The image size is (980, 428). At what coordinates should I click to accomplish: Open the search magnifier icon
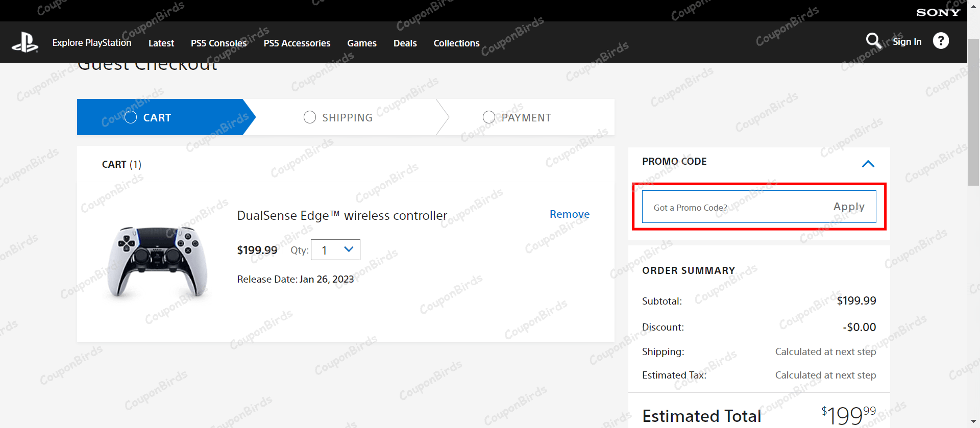click(x=873, y=41)
